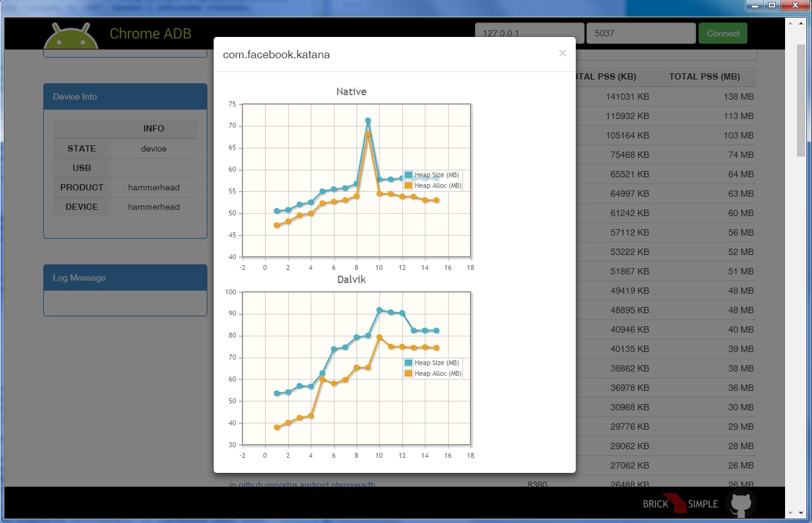
Task: Maximize the browser window
Action: click(771, 5)
